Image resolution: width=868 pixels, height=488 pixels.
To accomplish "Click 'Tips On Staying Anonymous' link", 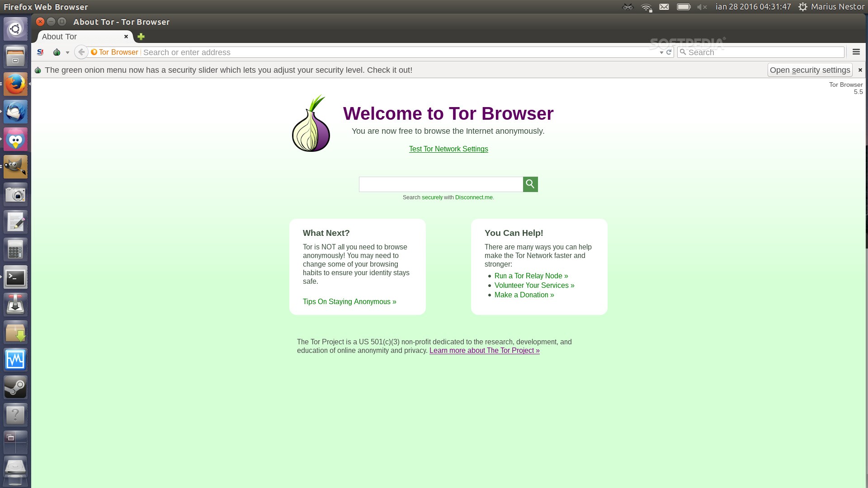I will [349, 301].
